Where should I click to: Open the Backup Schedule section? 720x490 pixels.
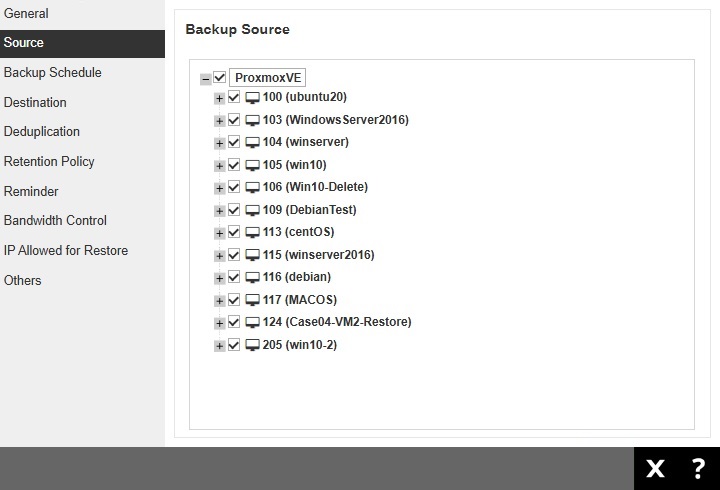click(52, 73)
